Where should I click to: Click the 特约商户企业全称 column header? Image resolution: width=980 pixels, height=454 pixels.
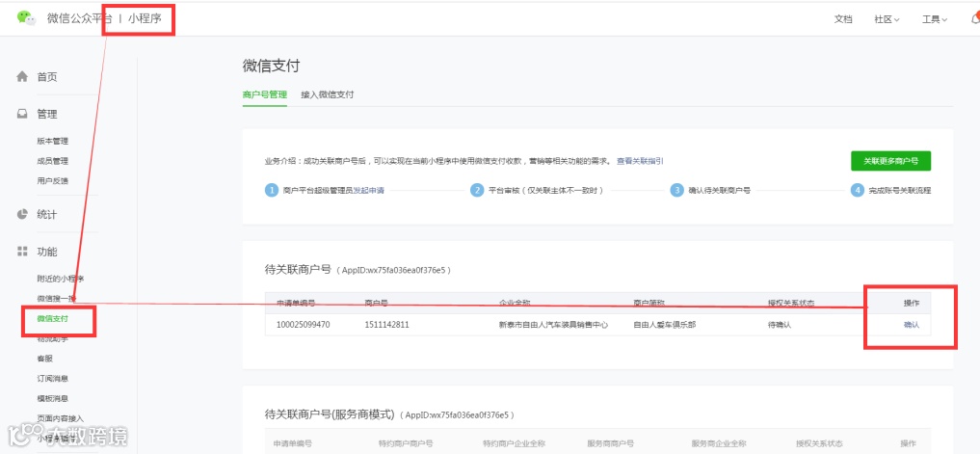(x=515, y=443)
